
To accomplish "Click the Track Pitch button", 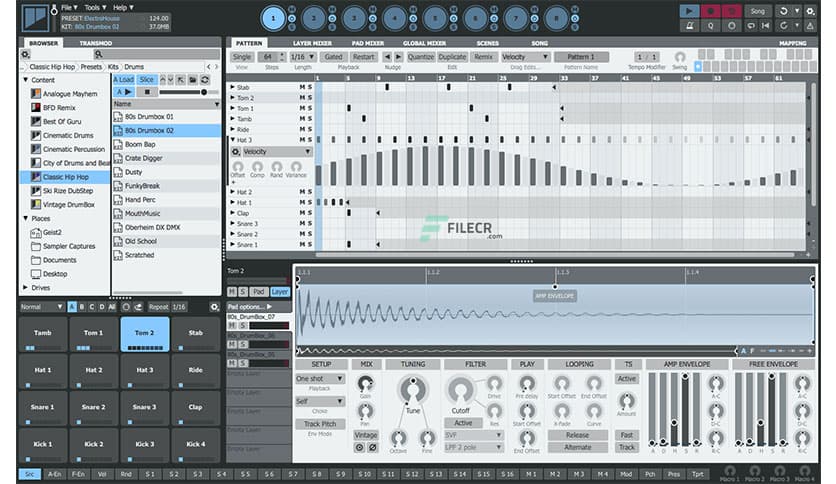I will click(x=319, y=424).
